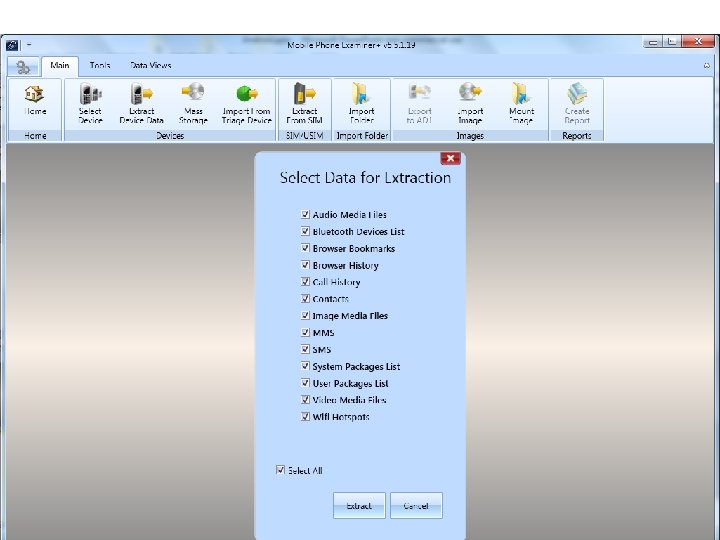The height and width of the screenshot is (540, 720).
Task: Maximize the Mobile Phone Examiner window
Action: 672,42
